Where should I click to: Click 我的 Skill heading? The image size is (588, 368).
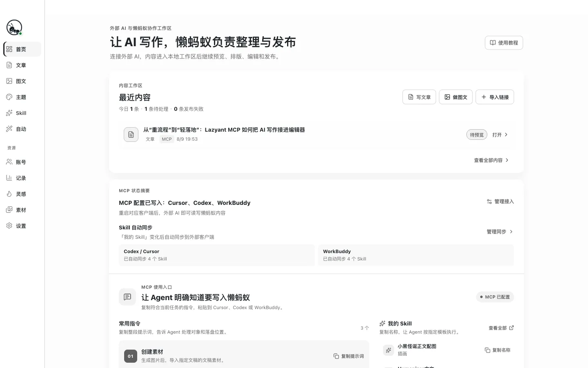pyautogui.click(x=400, y=323)
